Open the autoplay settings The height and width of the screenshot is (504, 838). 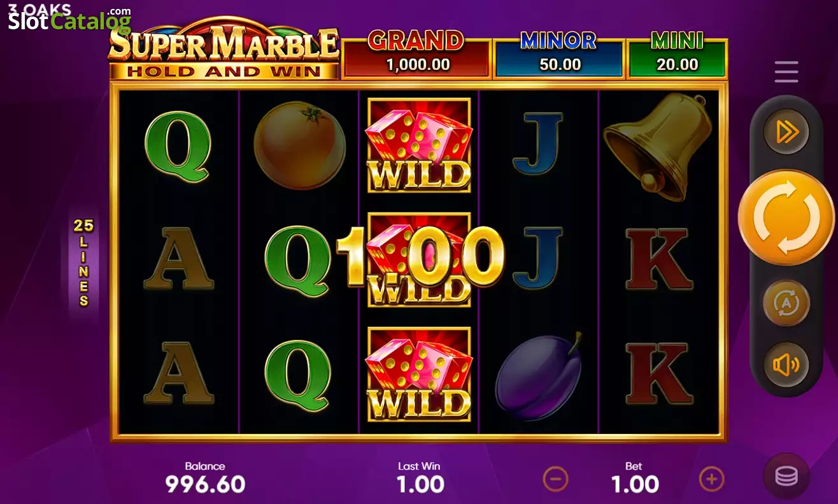786,303
